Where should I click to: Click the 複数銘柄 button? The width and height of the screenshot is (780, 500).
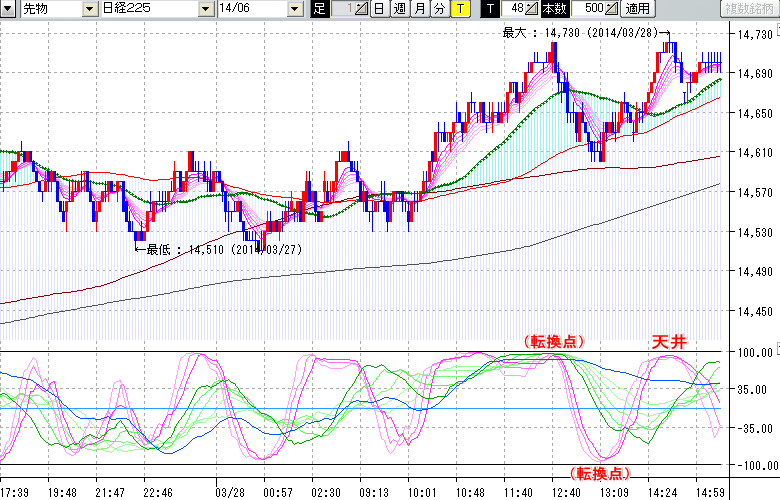coord(749,9)
